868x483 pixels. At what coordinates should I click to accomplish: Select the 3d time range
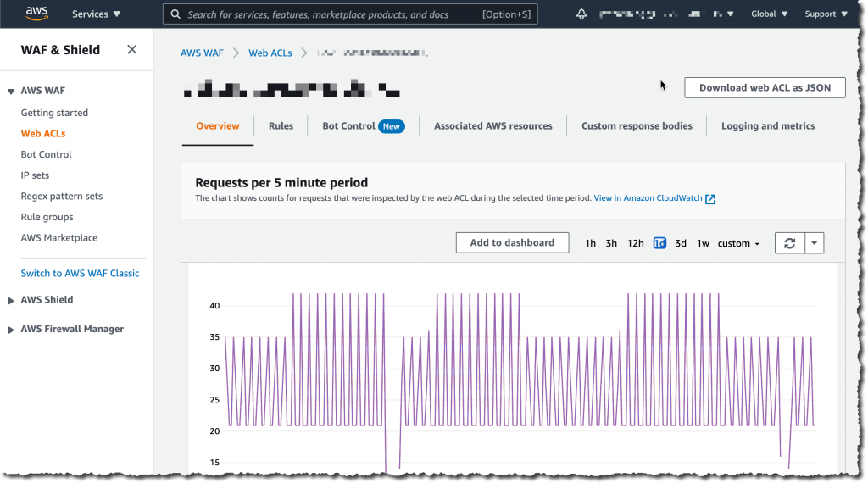[x=681, y=244]
